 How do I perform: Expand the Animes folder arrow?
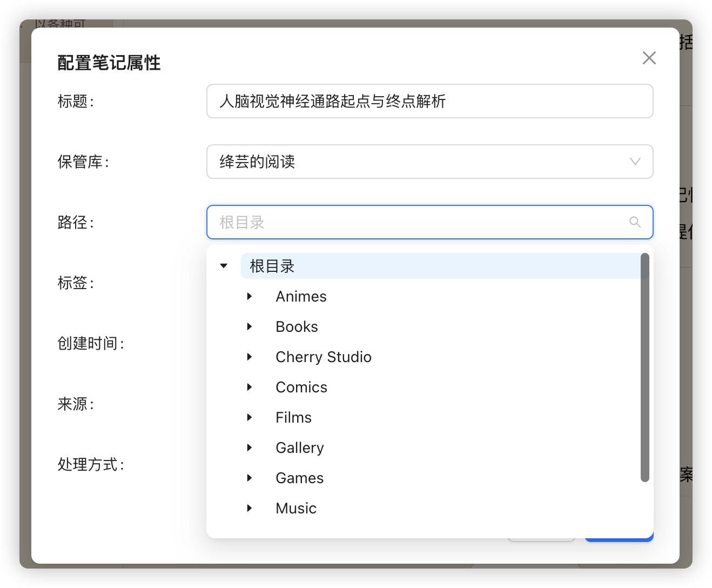pyautogui.click(x=250, y=296)
